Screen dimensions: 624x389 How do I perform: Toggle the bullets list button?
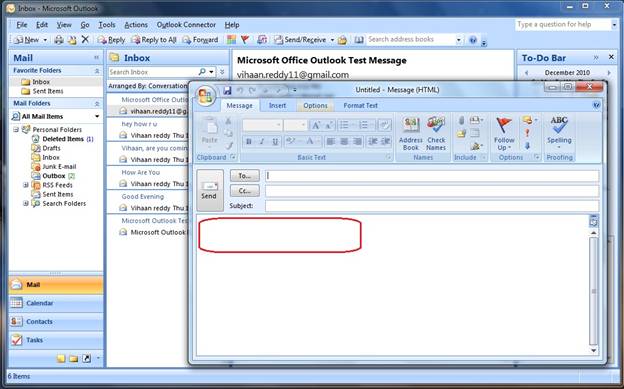pyautogui.click(x=345, y=125)
